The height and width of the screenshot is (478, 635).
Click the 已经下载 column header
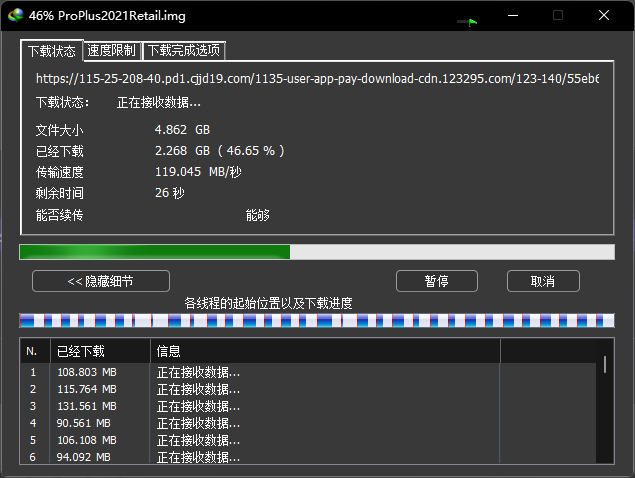coord(100,351)
